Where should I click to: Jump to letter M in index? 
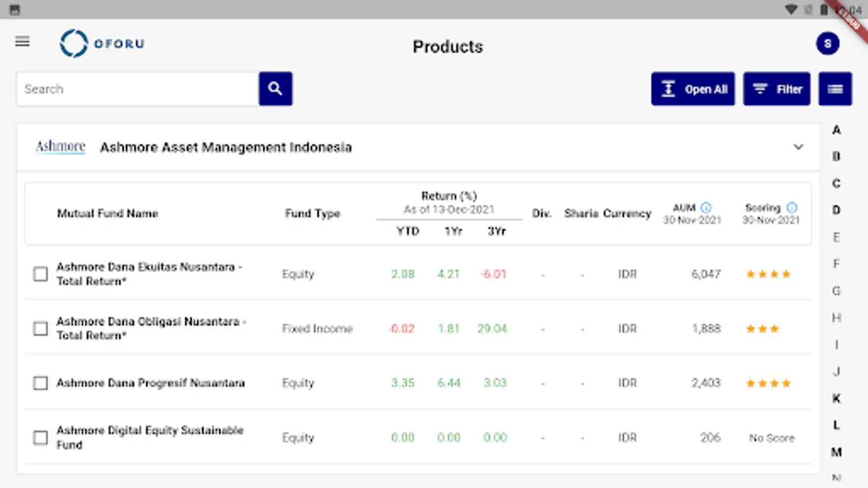coord(837,452)
